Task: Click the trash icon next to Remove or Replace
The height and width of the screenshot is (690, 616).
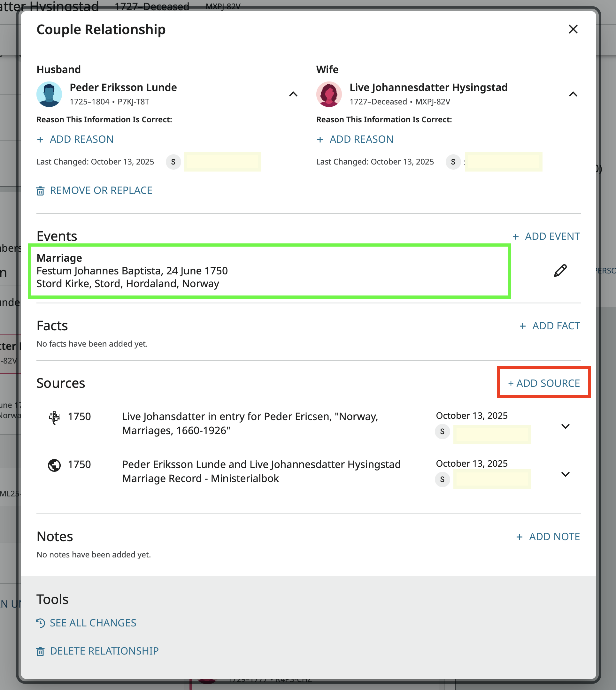Action: coord(40,191)
